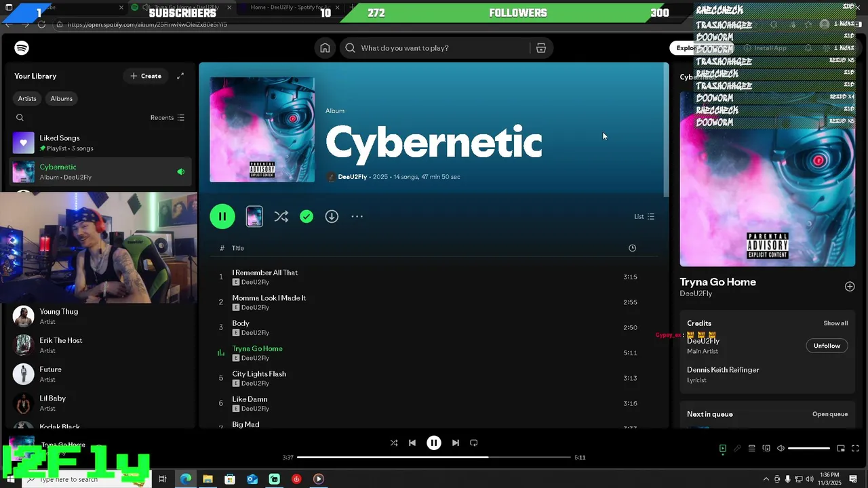Adjust the Spotify volume slider
The width and height of the screenshot is (868, 488).
(809, 448)
